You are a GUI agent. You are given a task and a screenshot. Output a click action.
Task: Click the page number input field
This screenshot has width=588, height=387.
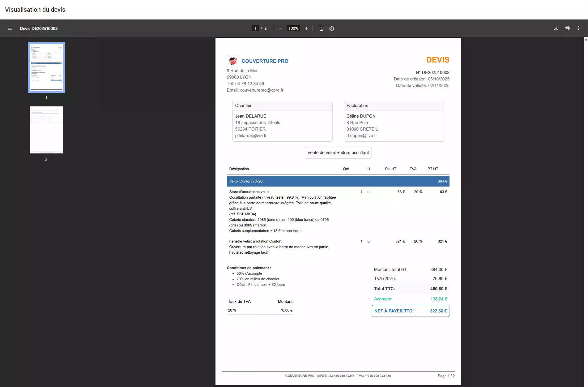[255, 28]
